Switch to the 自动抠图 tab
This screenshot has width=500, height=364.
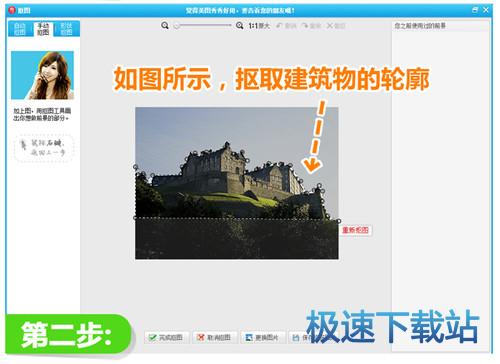(20, 29)
